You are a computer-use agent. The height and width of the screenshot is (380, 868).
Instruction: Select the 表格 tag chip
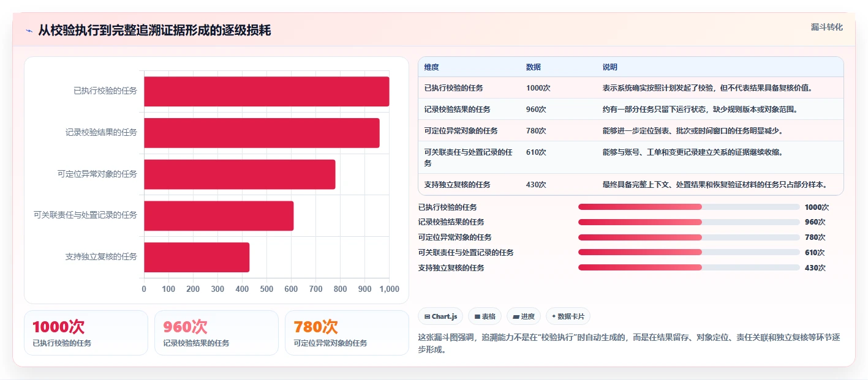coord(485,316)
